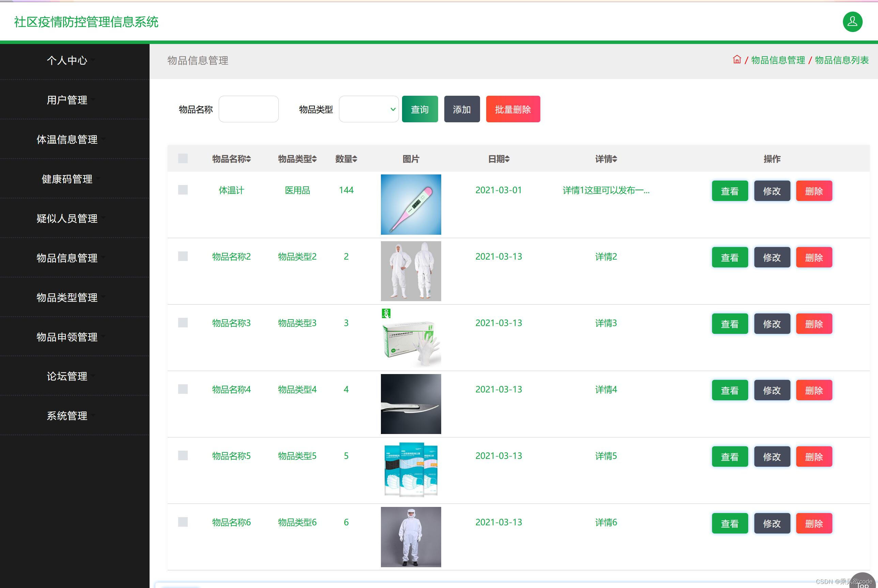Sort table by 日期 sort icon
The image size is (878, 588).
click(507, 159)
